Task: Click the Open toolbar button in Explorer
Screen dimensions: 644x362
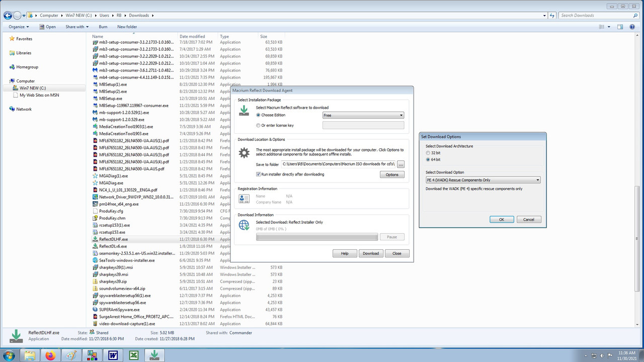Action: point(47,27)
